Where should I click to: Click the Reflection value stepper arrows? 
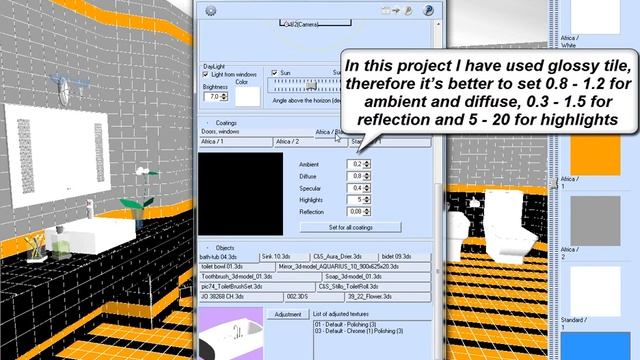tap(367, 212)
